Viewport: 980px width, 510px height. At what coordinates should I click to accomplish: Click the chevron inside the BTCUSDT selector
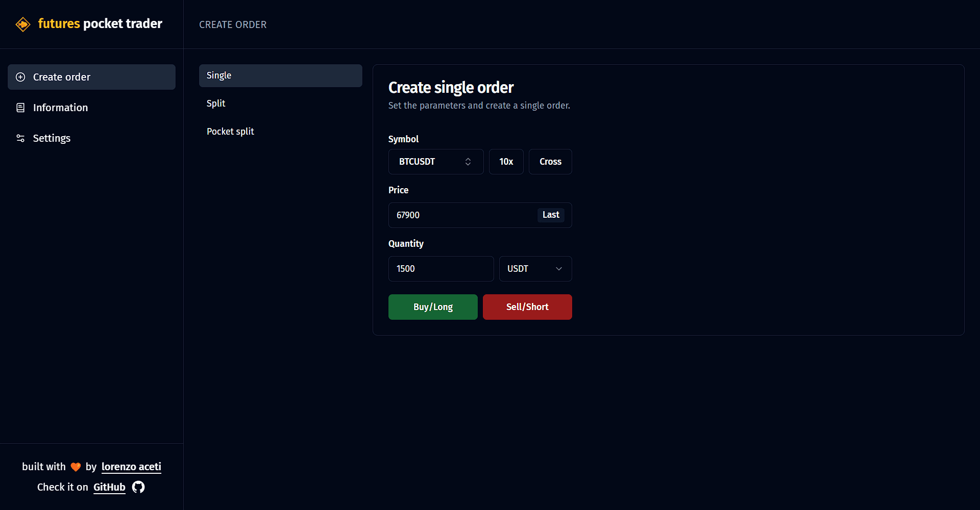(468, 161)
